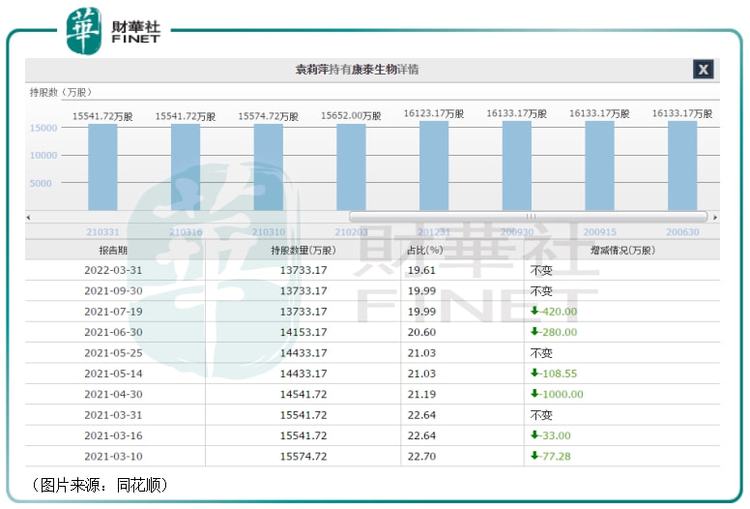Click the green down arrow beside 420.00
The height and width of the screenshot is (509, 750).
pyautogui.click(x=535, y=311)
